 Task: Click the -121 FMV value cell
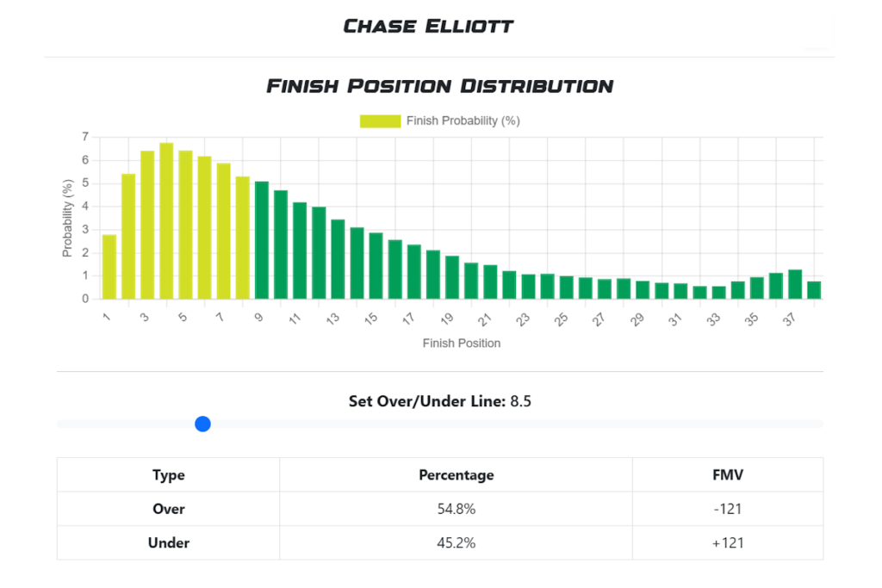[x=728, y=509]
